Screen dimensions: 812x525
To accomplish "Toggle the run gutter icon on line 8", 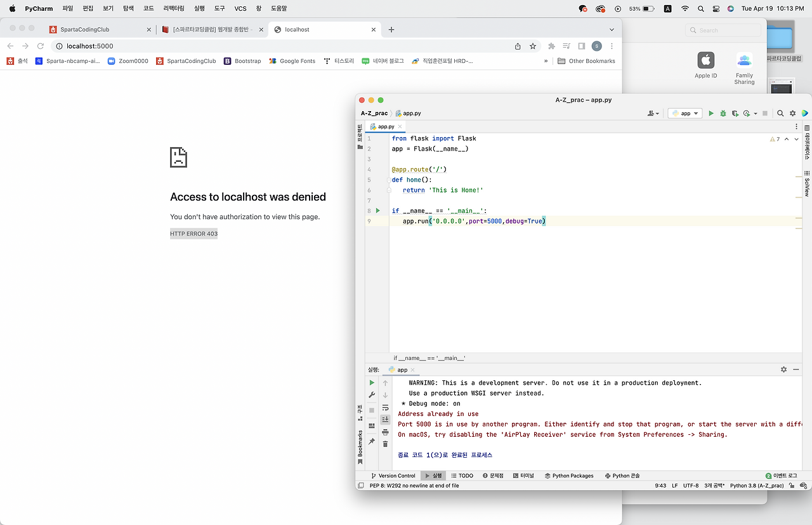I will pyautogui.click(x=377, y=210).
